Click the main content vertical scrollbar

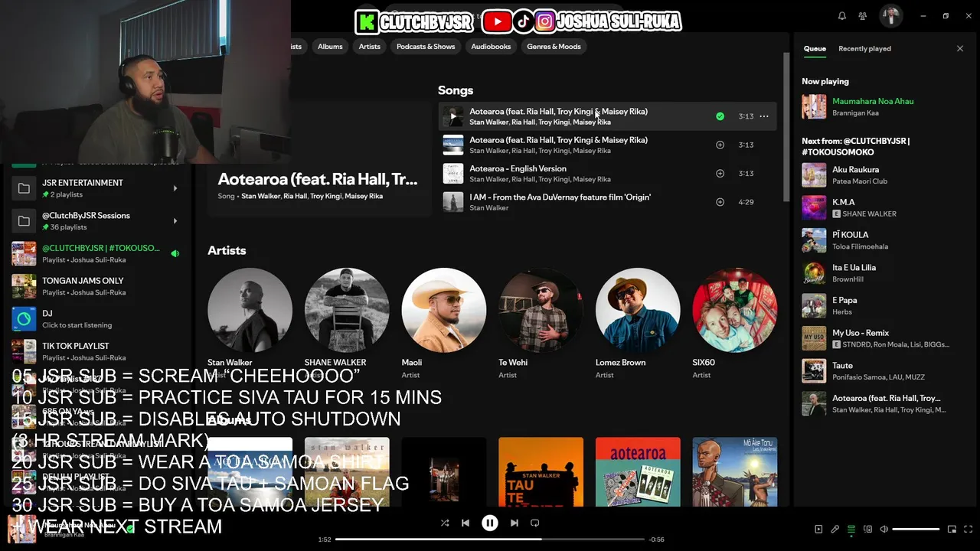(x=786, y=126)
